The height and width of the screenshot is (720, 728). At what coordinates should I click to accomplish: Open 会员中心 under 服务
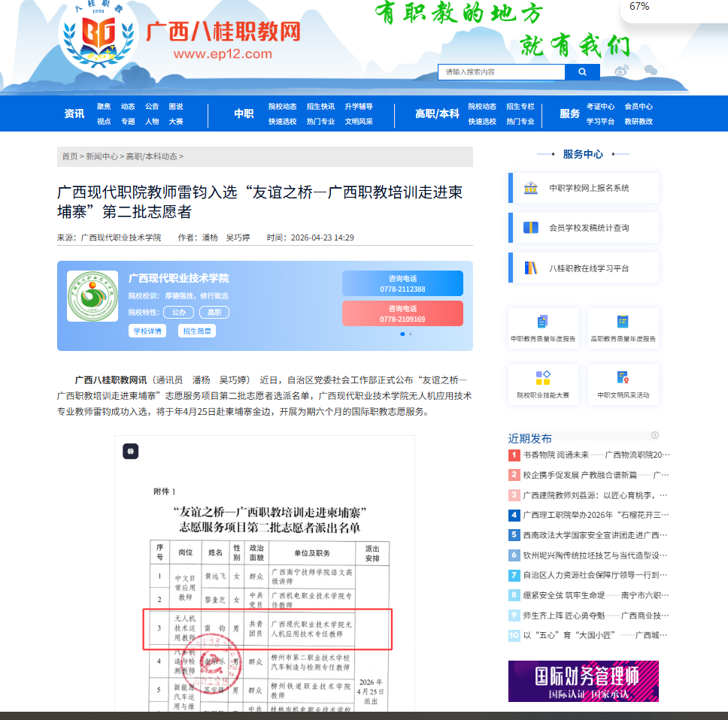pos(639,106)
